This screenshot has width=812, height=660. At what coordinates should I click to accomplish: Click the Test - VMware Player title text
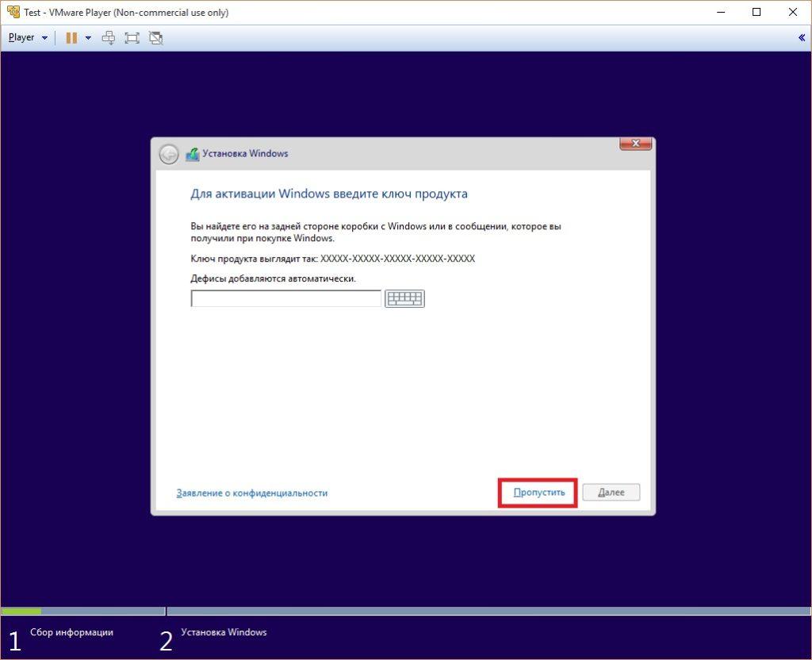(x=126, y=13)
